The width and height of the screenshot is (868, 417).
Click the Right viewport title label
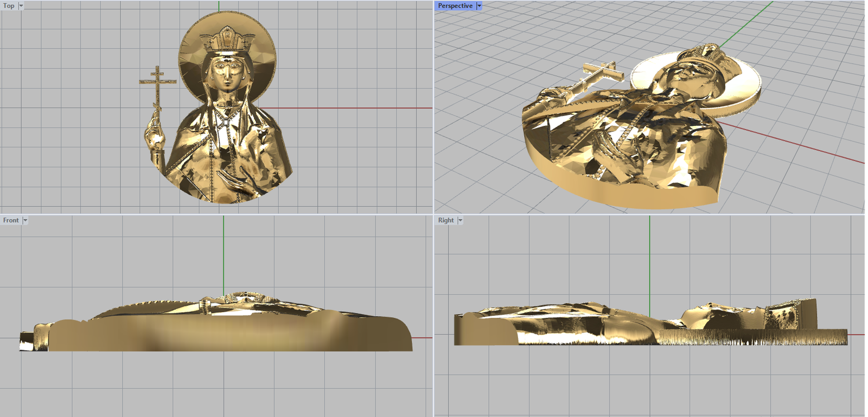(445, 220)
